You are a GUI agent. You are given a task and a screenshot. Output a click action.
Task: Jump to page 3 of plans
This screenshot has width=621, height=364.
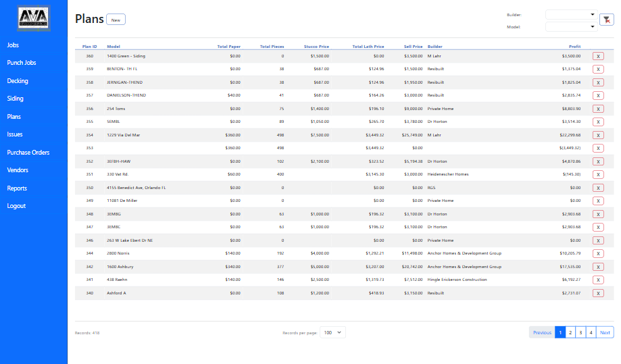pyautogui.click(x=580, y=332)
